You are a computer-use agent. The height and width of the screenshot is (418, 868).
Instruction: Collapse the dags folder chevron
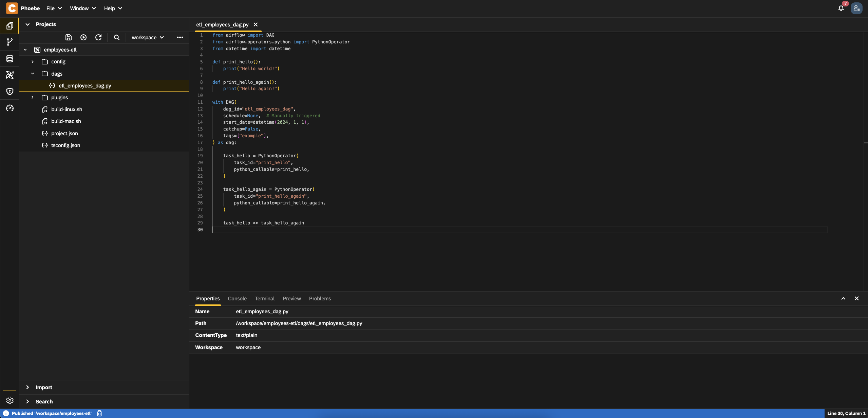click(x=33, y=74)
